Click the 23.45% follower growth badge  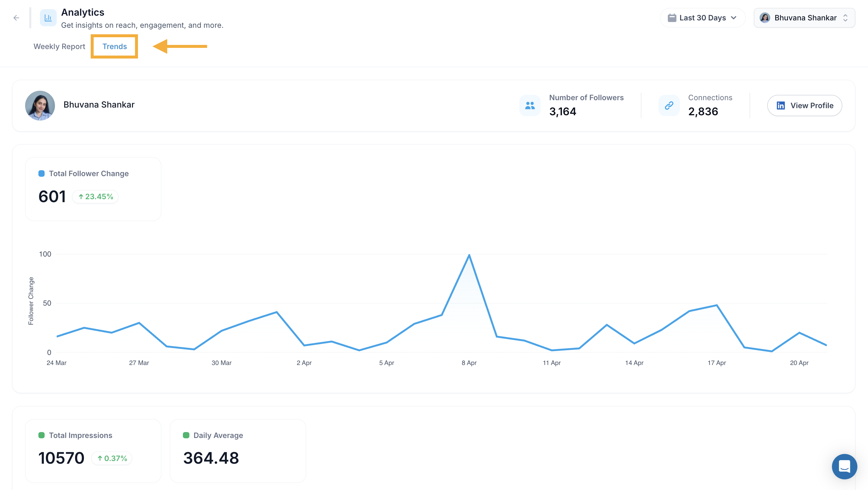pyautogui.click(x=95, y=197)
